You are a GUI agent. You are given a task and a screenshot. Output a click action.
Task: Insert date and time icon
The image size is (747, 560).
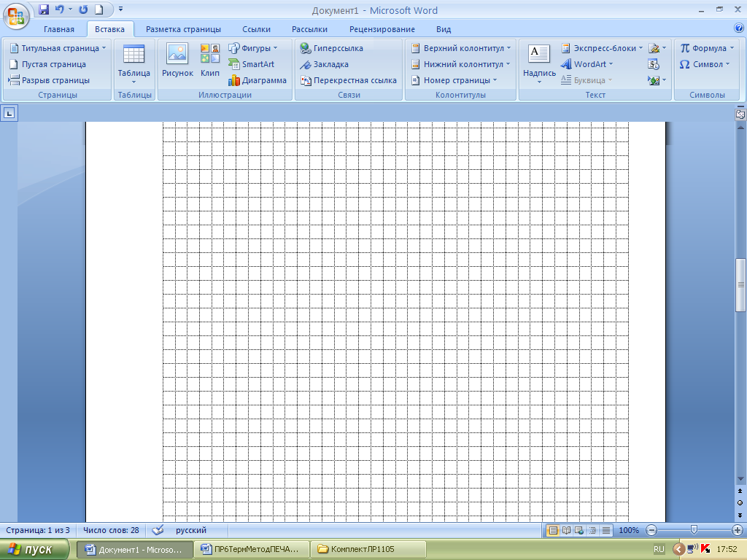(x=654, y=64)
